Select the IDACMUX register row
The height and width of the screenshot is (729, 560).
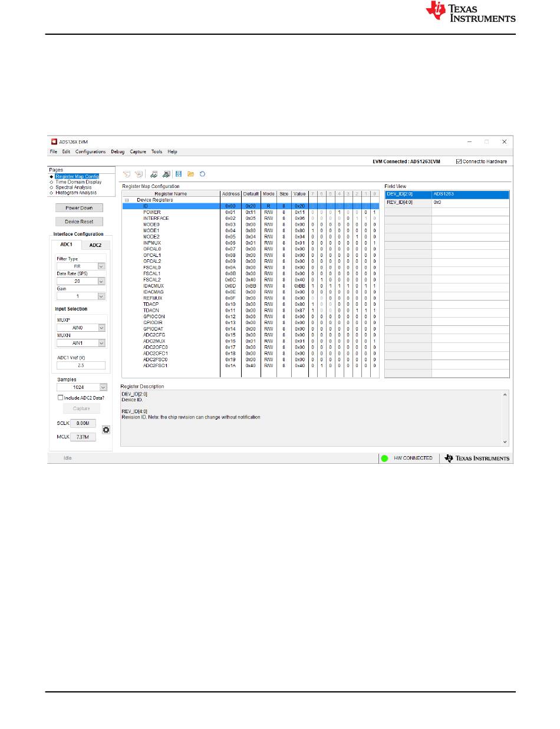tap(250, 286)
